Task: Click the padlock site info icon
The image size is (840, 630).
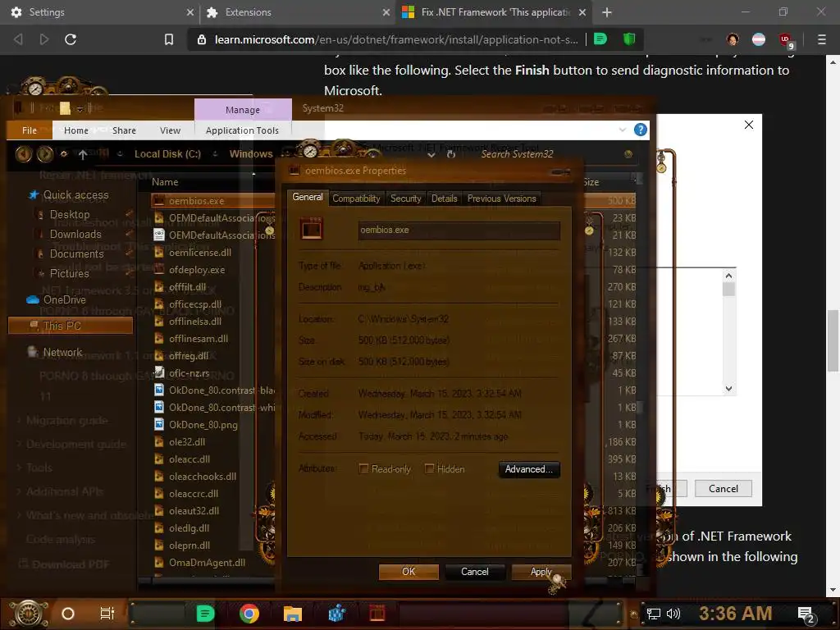Action: (x=202, y=39)
